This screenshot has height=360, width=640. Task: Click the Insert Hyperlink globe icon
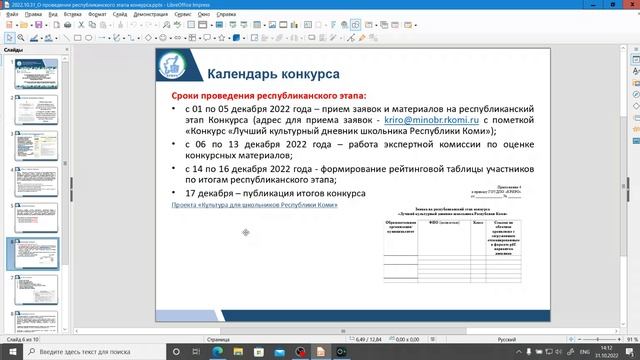pyautogui.click(x=344, y=25)
